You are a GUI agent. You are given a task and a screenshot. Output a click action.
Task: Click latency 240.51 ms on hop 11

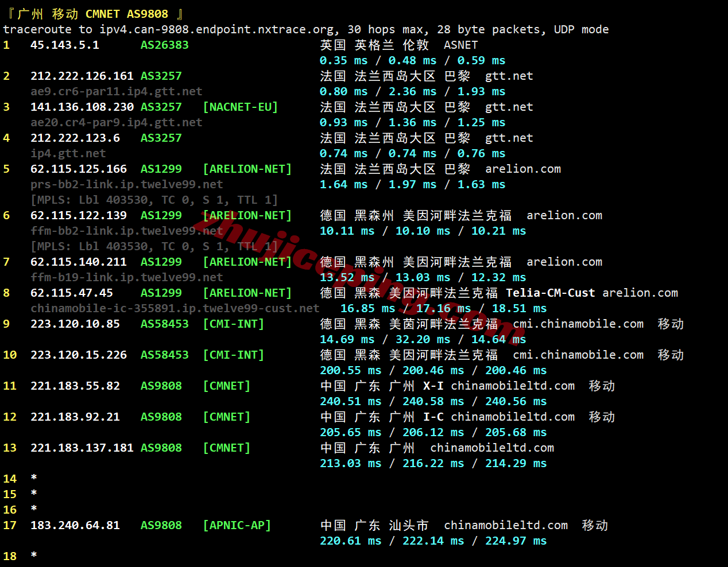(x=351, y=401)
